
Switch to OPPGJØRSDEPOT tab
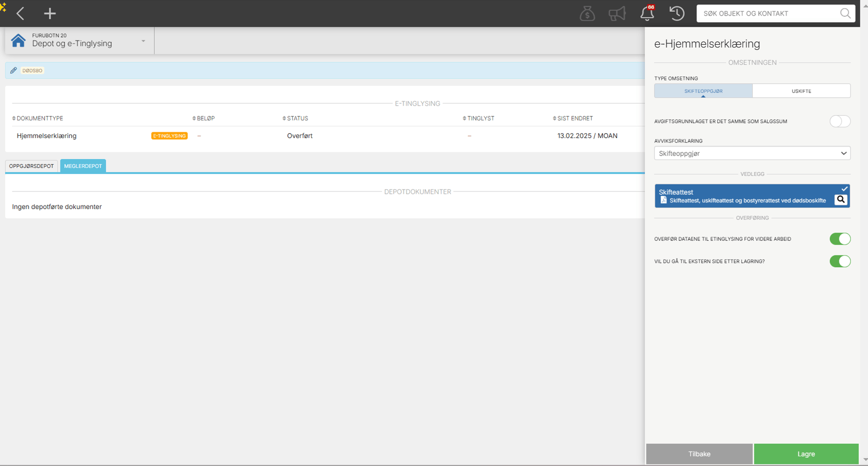coord(31,166)
